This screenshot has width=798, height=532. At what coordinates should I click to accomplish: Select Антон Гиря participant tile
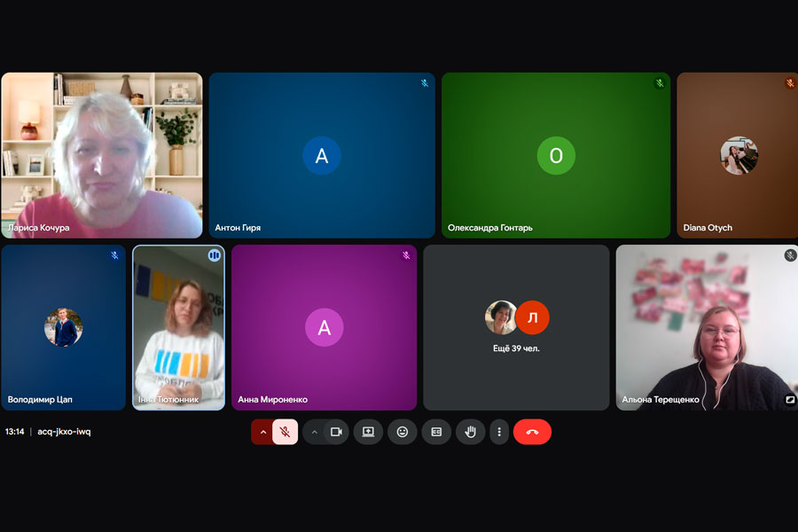click(322, 155)
